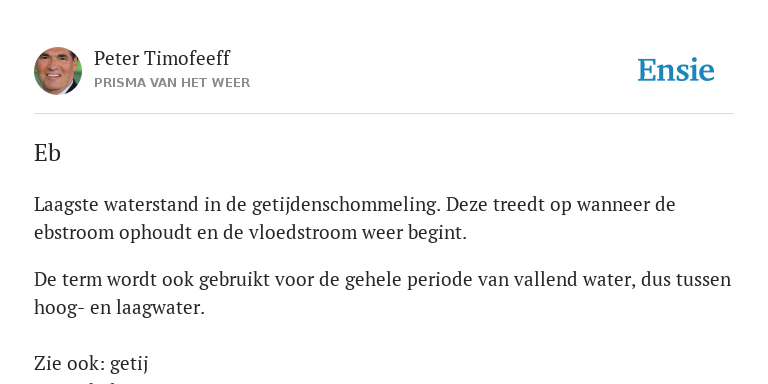Click the "Eb" article heading
768x384 pixels.
point(47,153)
